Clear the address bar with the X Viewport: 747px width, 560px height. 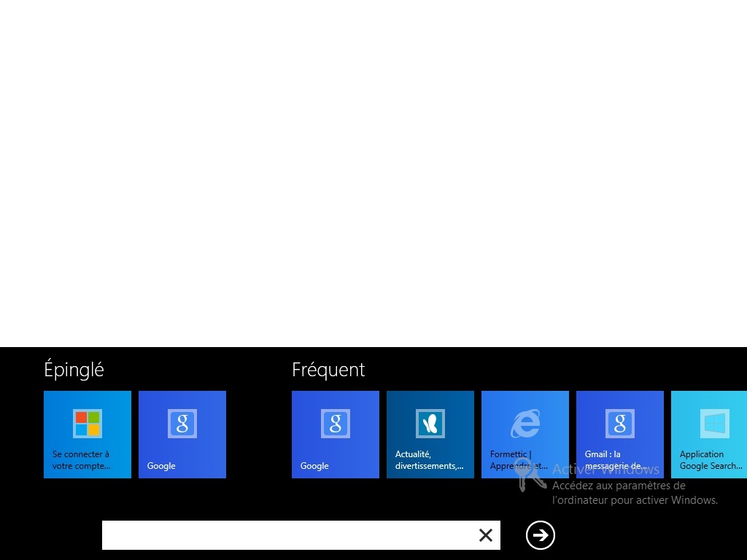(x=485, y=535)
